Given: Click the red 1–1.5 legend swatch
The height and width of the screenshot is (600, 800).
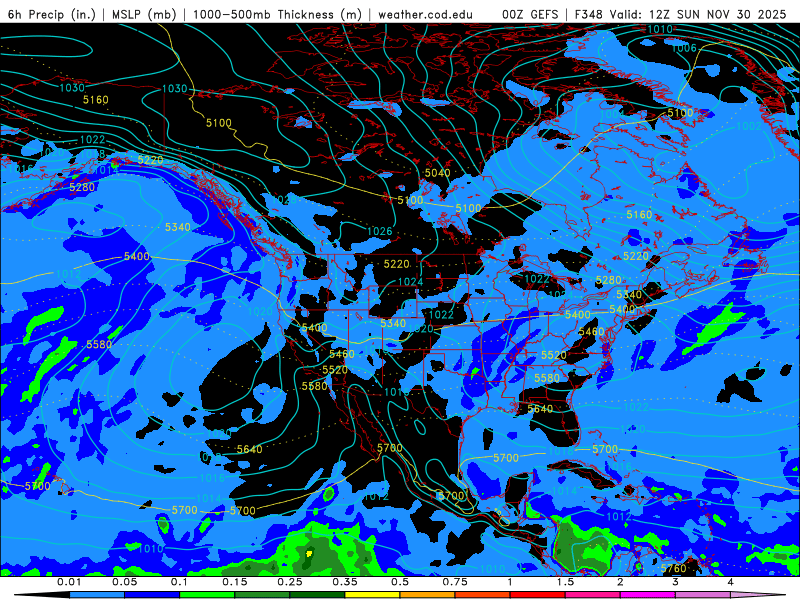Looking at the screenshot, I should tap(538, 595).
